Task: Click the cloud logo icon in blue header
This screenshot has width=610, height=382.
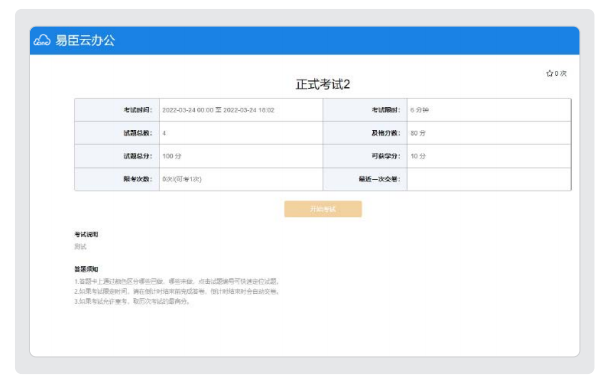Action: pyautogui.click(x=42, y=40)
